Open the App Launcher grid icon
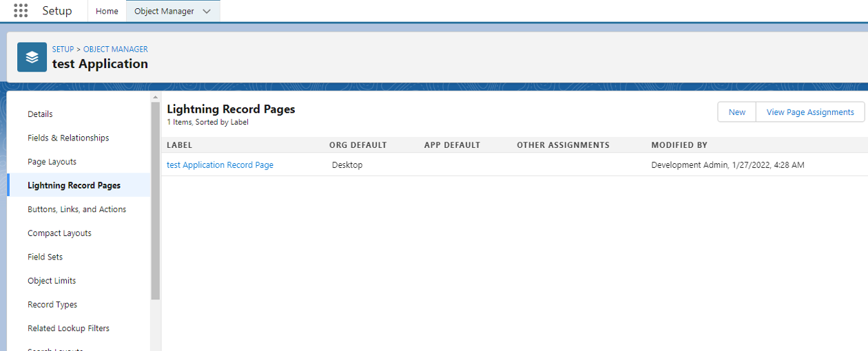 point(21,11)
